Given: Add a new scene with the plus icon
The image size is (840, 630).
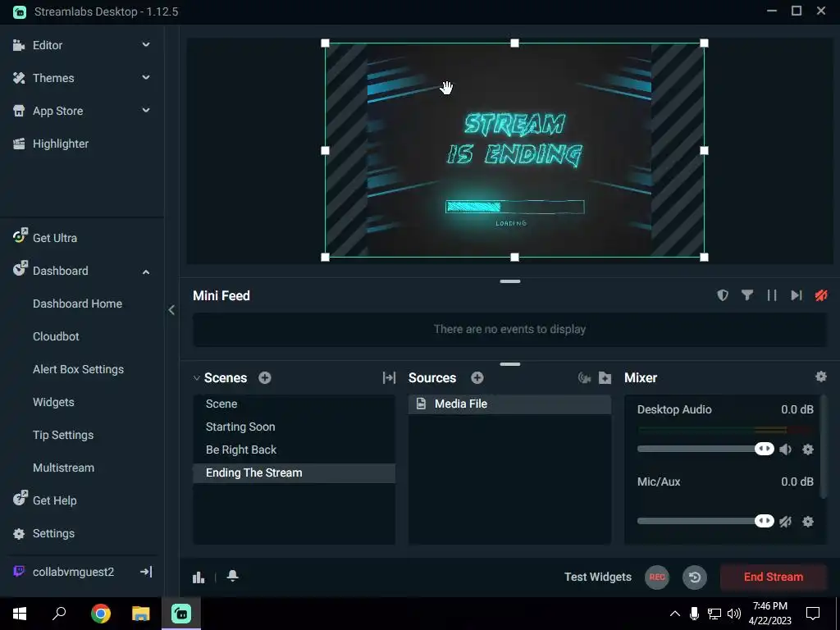Looking at the screenshot, I should pyautogui.click(x=265, y=377).
